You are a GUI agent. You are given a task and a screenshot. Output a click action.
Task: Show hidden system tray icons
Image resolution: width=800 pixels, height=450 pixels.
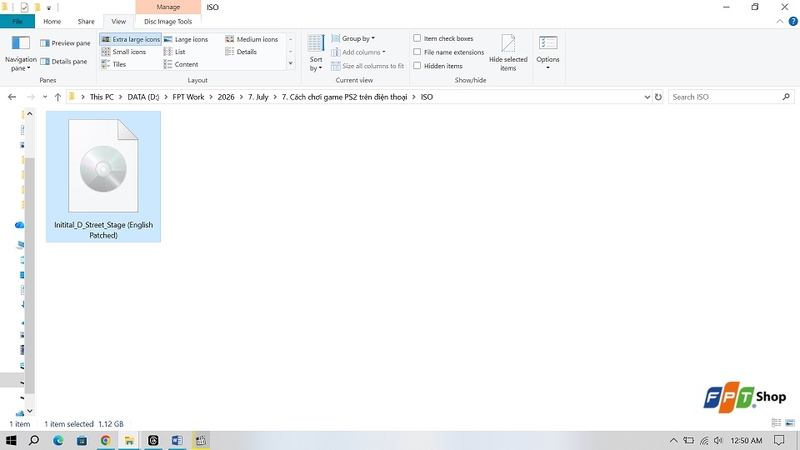pyautogui.click(x=673, y=440)
